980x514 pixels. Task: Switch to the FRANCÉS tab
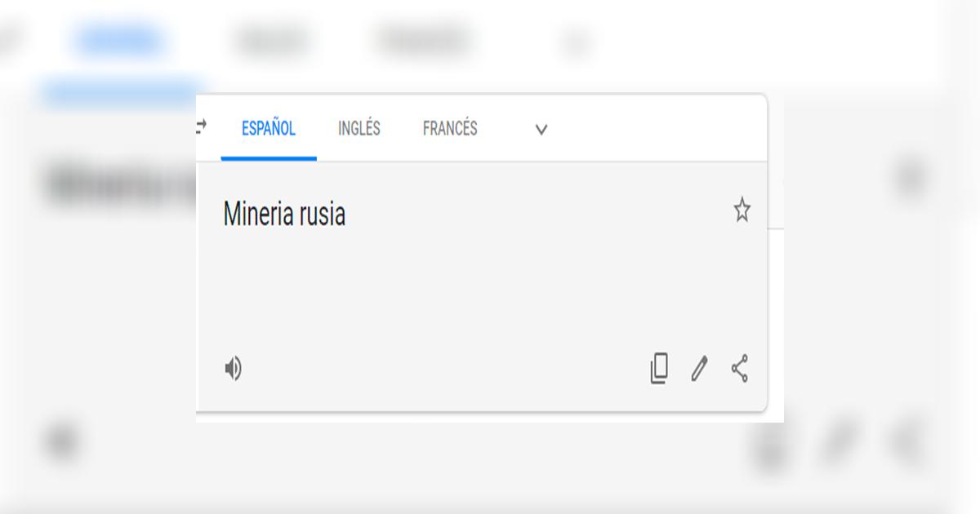[x=448, y=128]
